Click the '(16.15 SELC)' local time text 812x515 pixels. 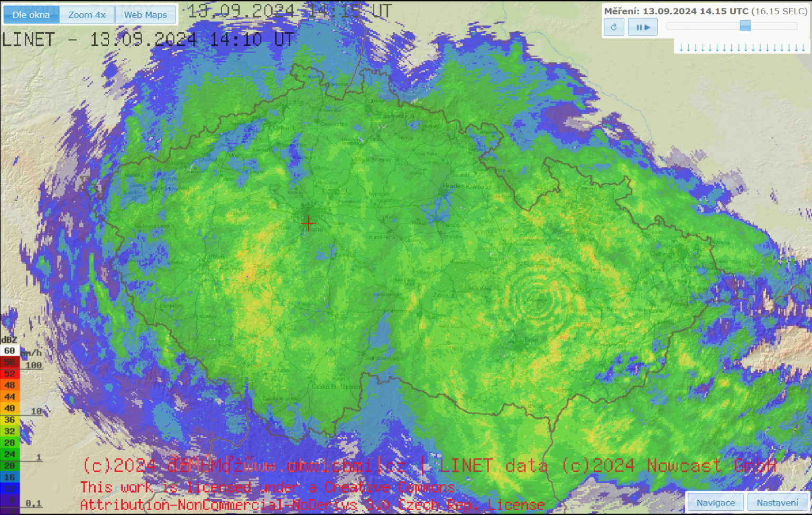[779, 11]
